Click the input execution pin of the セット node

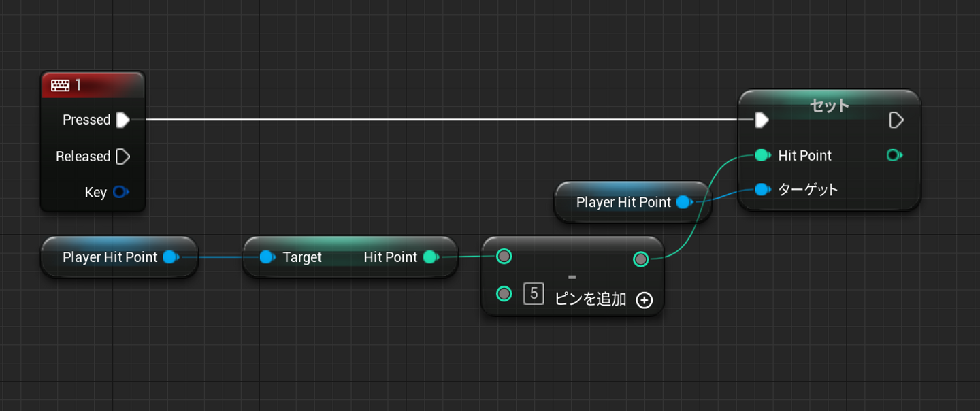pyautogui.click(x=762, y=120)
